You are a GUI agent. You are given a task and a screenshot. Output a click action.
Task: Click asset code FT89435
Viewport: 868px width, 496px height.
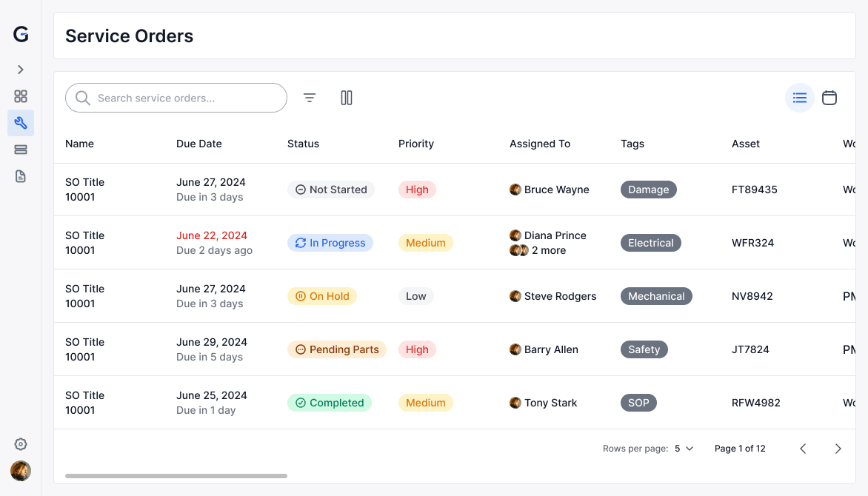coord(755,190)
